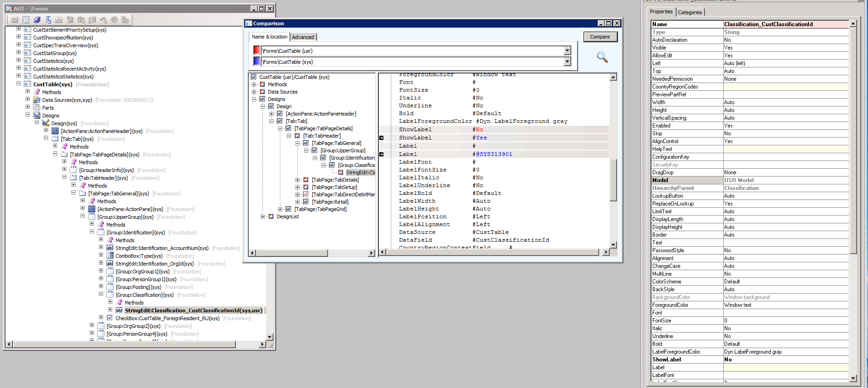
Task: Click the blue stacked-windows icon in AOT toolbar
Action: click(x=37, y=20)
